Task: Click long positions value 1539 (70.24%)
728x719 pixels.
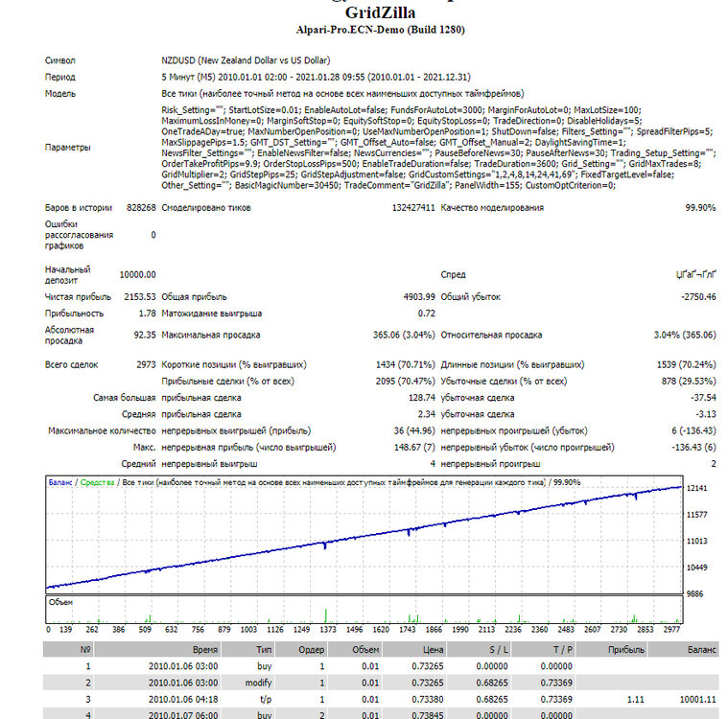Action: point(686,365)
